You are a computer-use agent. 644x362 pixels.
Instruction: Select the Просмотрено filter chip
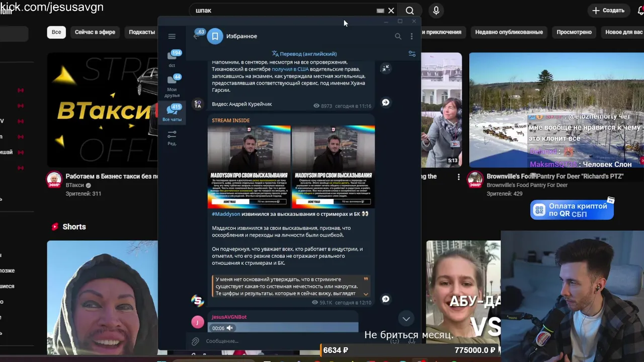[x=574, y=32]
